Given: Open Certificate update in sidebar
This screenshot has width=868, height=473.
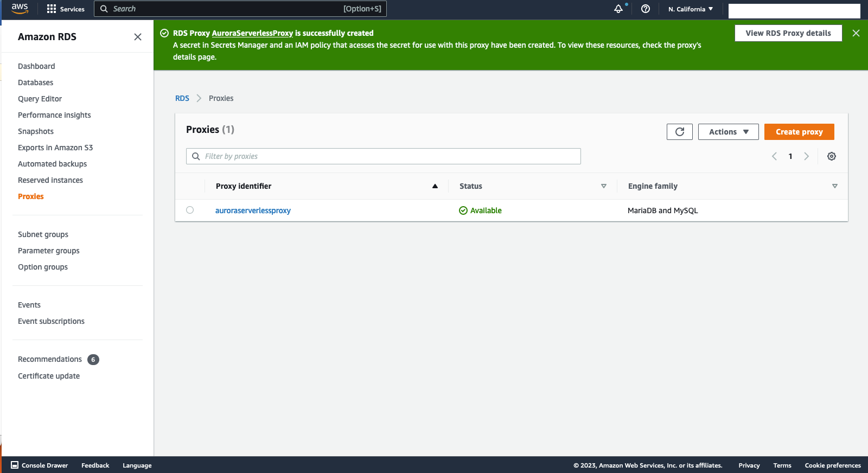Looking at the screenshot, I should click(49, 376).
